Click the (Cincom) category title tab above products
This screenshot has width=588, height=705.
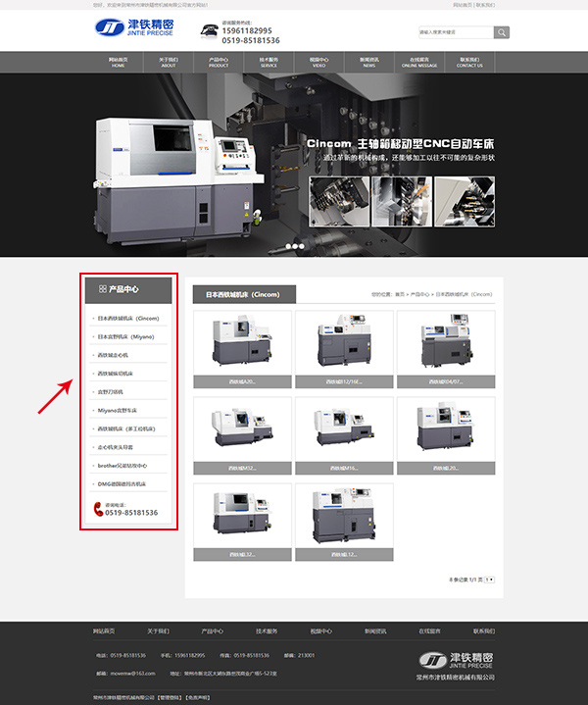[x=244, y=294]
